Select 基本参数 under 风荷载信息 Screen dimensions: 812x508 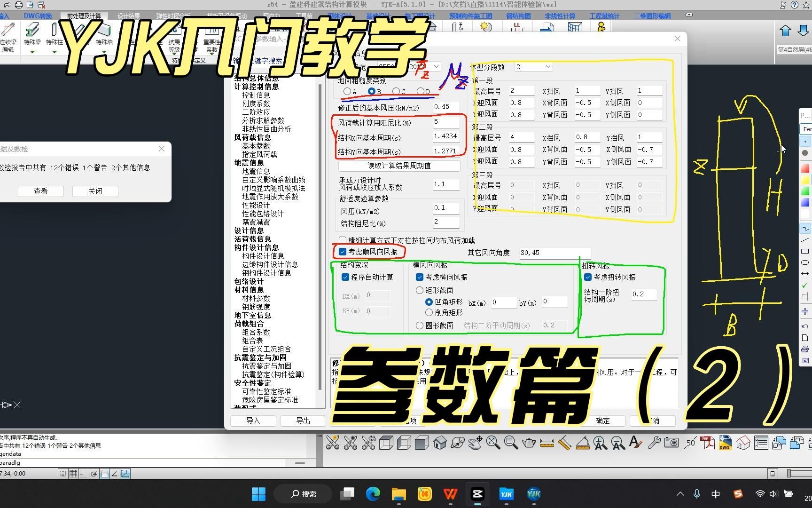point(256,146)
